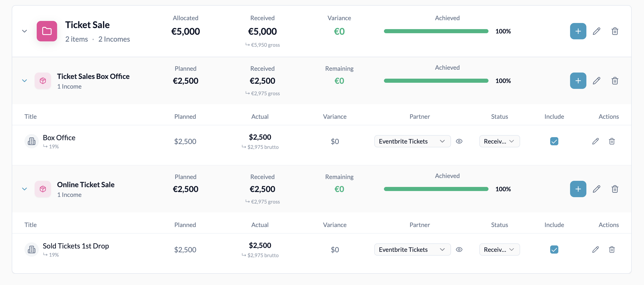The height and width of the screenshot is (285, 644).
Task: Add a new item under Online Ticket Sale
Action: pos(578,189)
